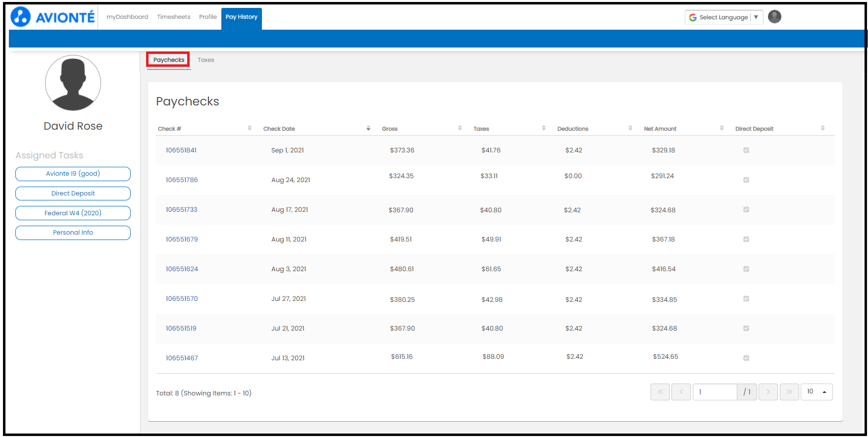Image resolution: width=868 pixels, height=437 pixels.
Task: Go to the previous page arrow
Action: [x=681, y=392]
